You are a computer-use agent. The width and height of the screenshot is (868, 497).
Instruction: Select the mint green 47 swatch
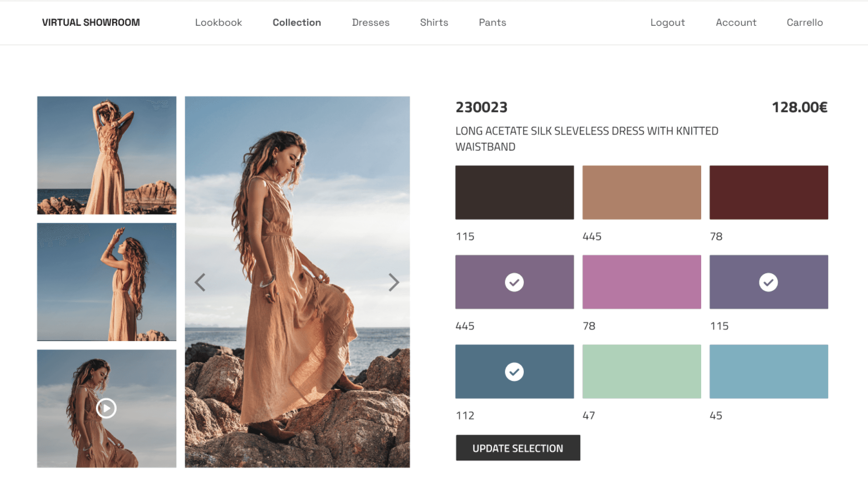click(641, 372)
